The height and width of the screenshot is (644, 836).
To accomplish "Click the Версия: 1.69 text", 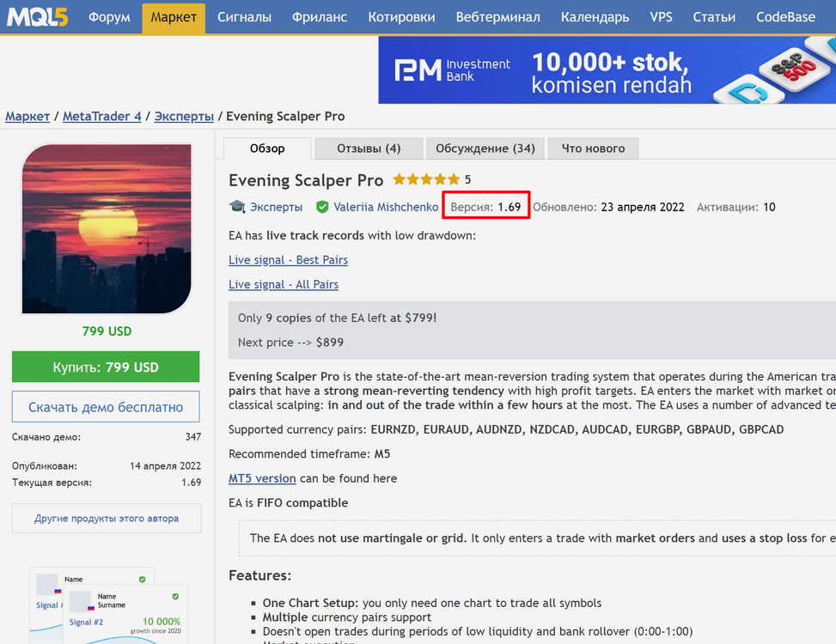I will (485, 207).
